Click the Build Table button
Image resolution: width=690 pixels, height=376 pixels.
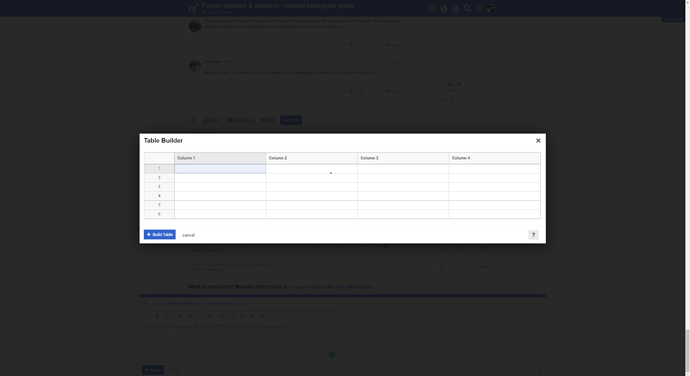[x=160, y=235]
